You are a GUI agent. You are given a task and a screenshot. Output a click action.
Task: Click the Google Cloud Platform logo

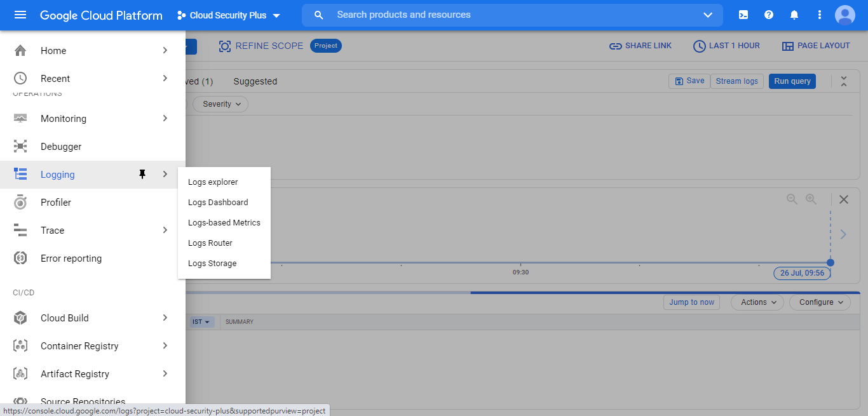101,15
